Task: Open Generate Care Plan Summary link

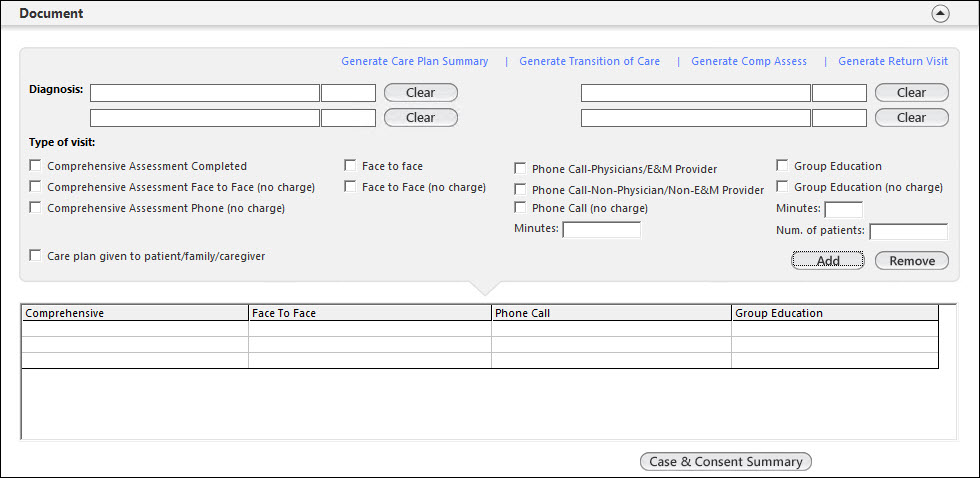Action: (x=414, y=61)
